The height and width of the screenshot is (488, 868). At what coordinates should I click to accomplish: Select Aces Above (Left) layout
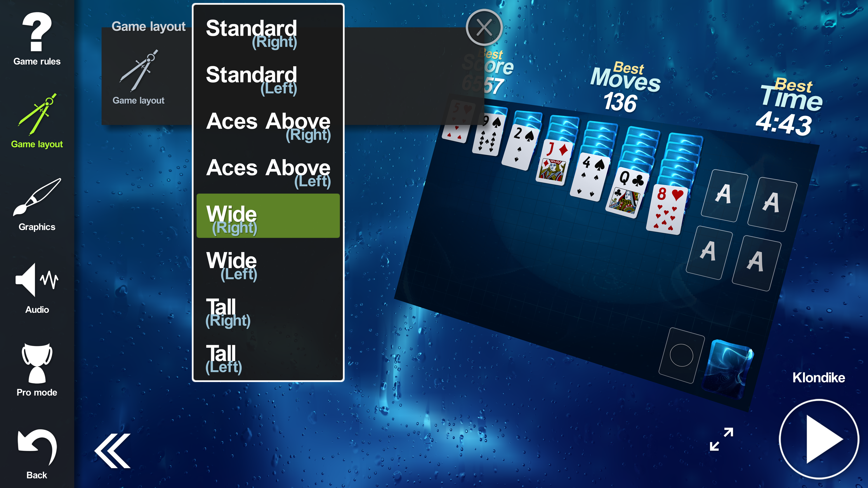point(268,172)
